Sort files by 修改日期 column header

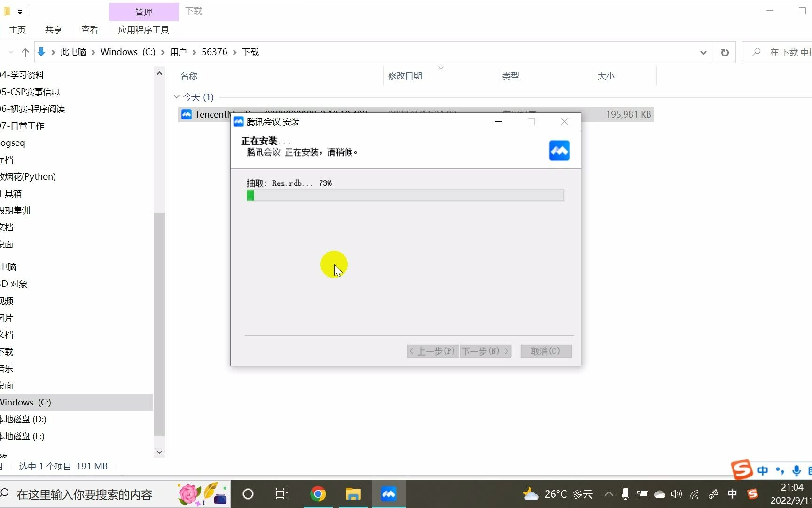click(x=405, y=76)
